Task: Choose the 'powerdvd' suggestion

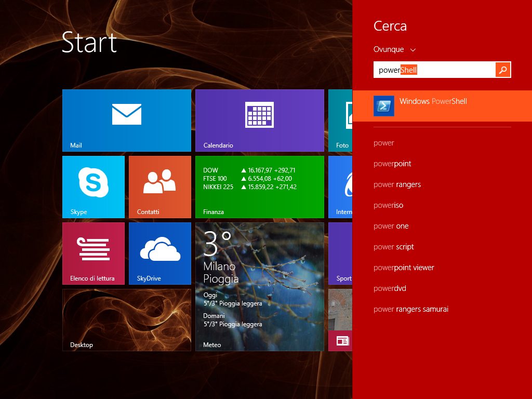Action: click(390, 288)
